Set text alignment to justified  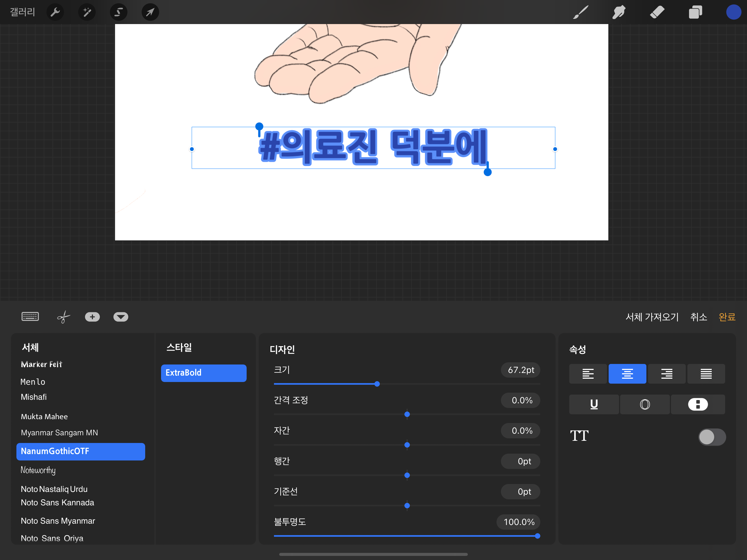tap(706, 374)
